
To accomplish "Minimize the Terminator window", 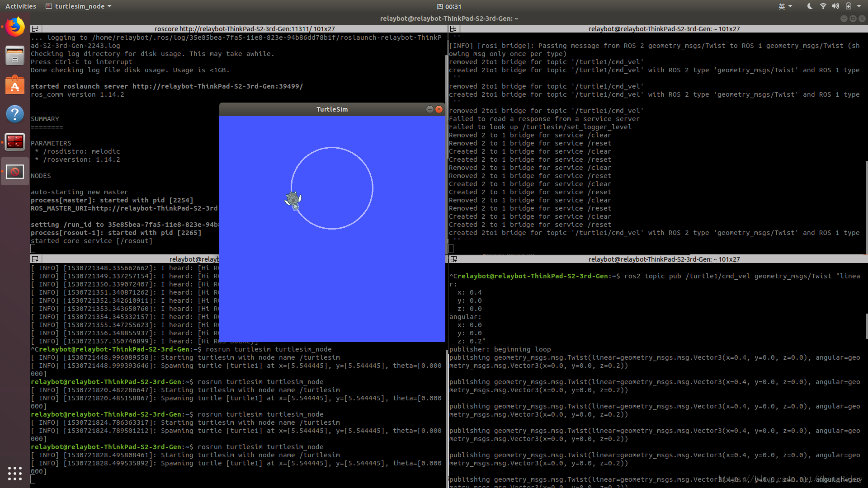I will pyautogui.click(x=844, y=19).
